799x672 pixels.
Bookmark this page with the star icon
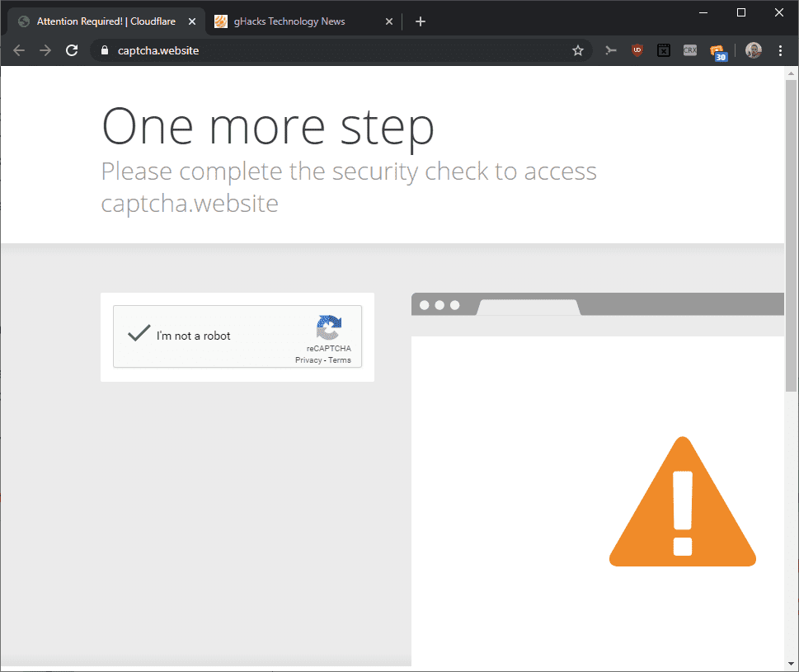pos(578,50)
